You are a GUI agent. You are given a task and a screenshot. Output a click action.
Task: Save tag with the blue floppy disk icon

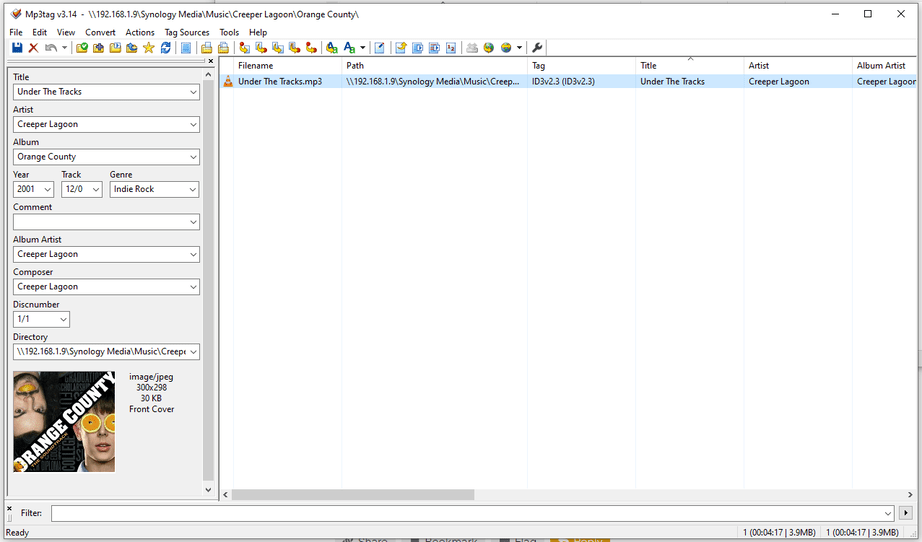pyautogui.click(x=17, y=48)
